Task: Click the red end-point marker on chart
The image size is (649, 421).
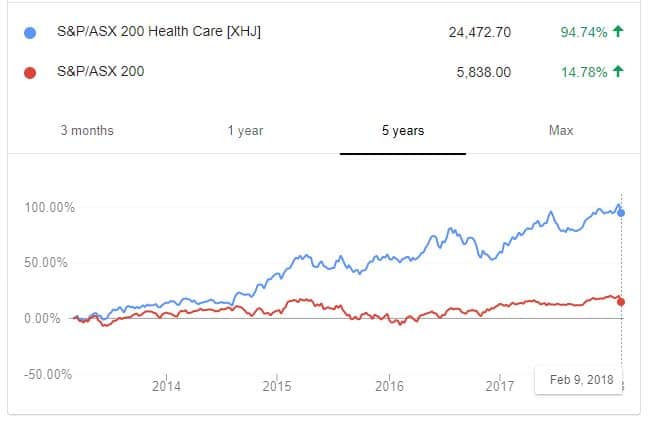Action: tap(622, 301)
